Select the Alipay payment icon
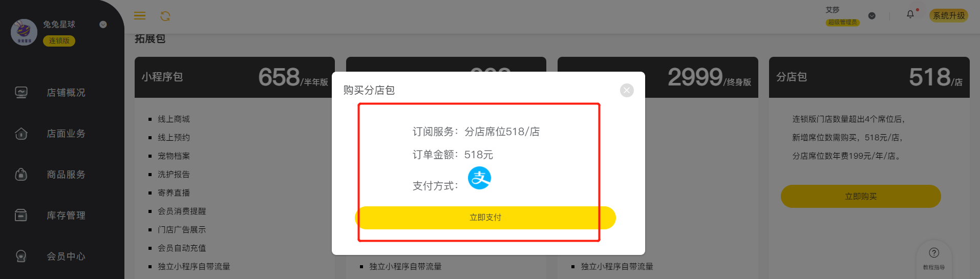 click(480, 178)
